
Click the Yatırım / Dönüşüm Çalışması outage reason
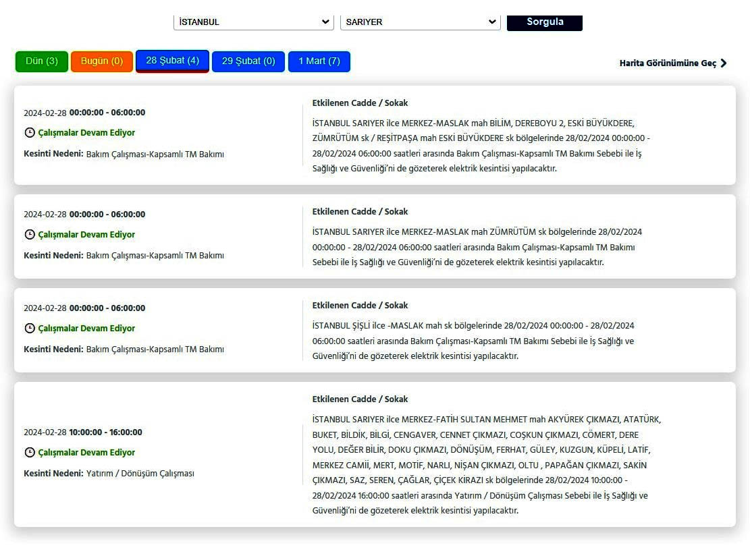[x=140, y=474]
